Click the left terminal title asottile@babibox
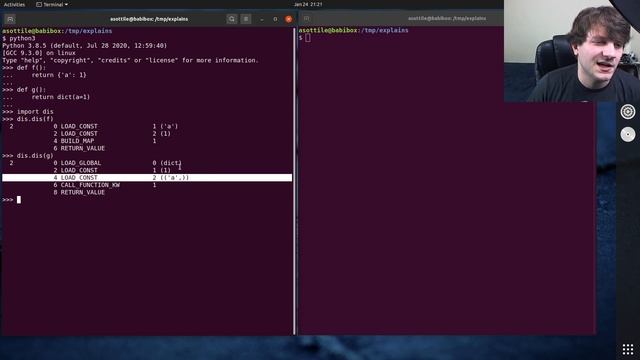The height and width of the screenshot is (360, 640). point(149,19)
